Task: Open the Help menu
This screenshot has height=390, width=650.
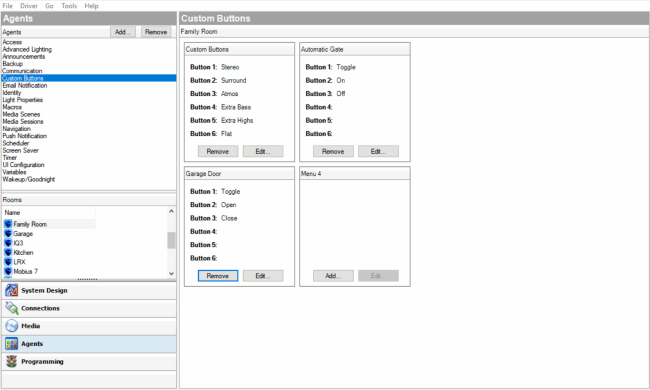Action: point(91,6)
